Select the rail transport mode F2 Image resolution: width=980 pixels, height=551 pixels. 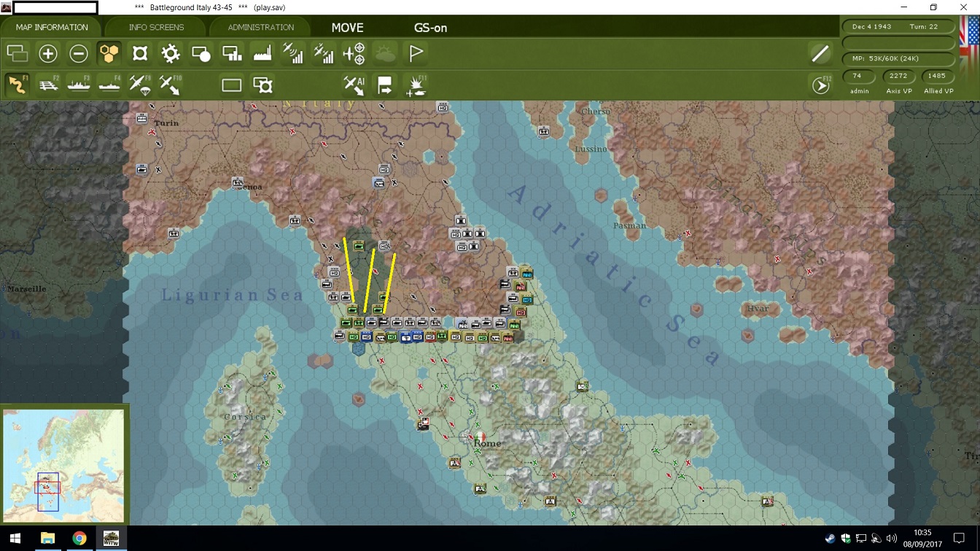[x=48, y=85]
